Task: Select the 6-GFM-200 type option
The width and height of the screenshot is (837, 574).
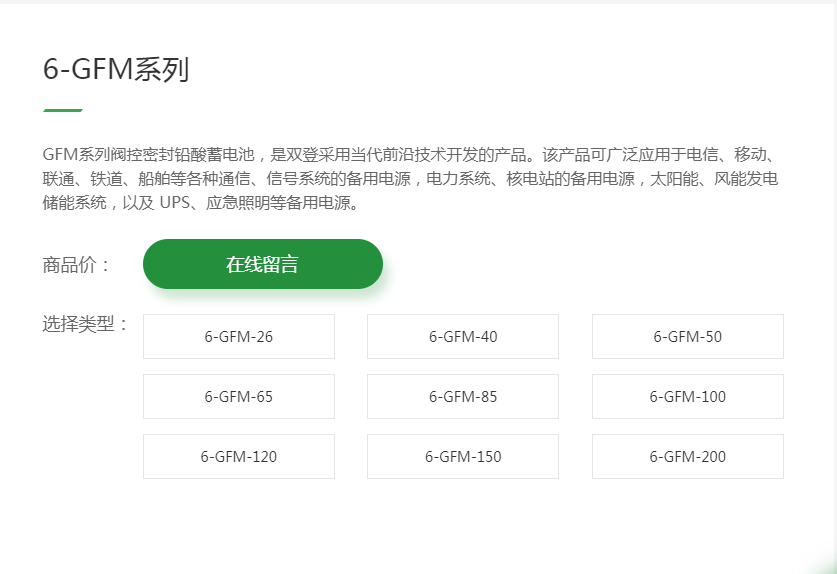Action: (x=687, y=457)
